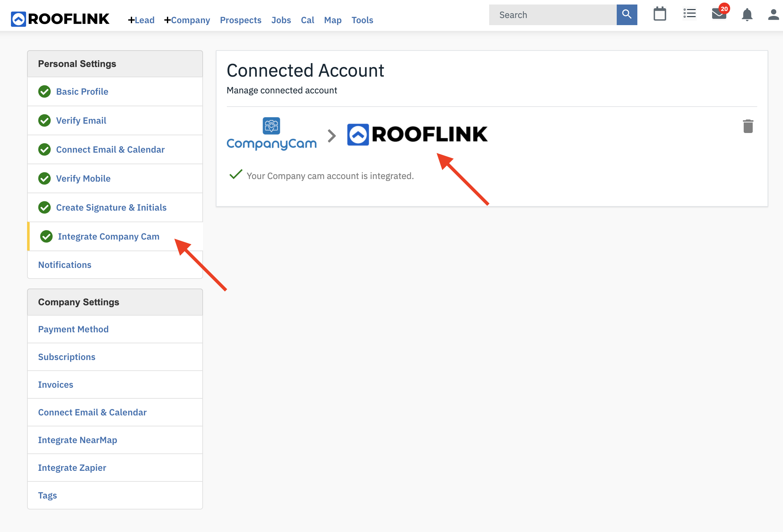Click the large ROOFLINK logo in Connected Account
The width and height of the screenshot is (783, 532).
click(417, 134)
